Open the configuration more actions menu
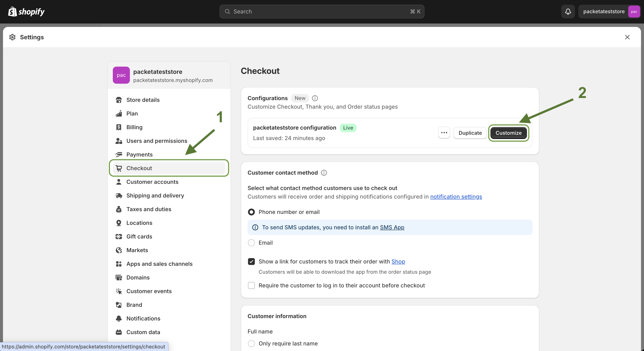 click(444, 133)
